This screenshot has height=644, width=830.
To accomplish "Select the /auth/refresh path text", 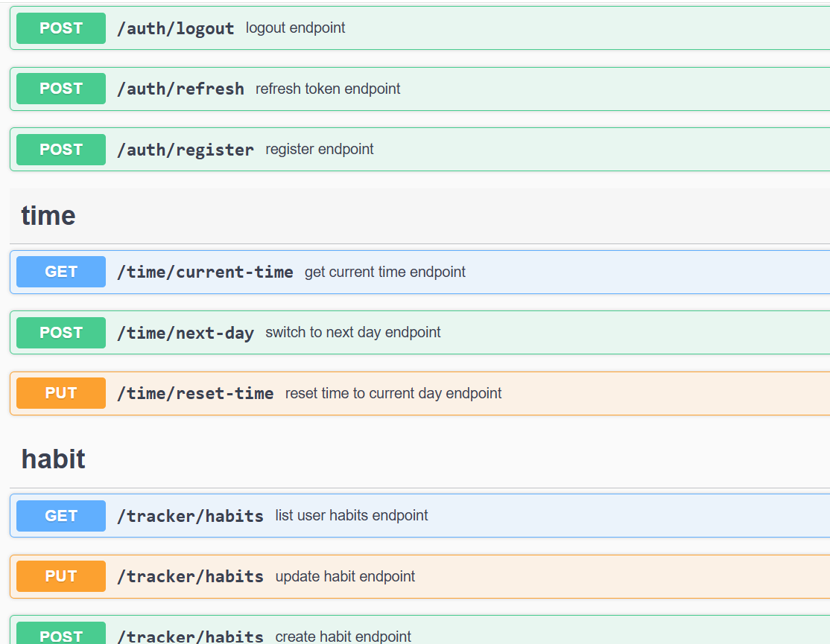I will [180, 89].
